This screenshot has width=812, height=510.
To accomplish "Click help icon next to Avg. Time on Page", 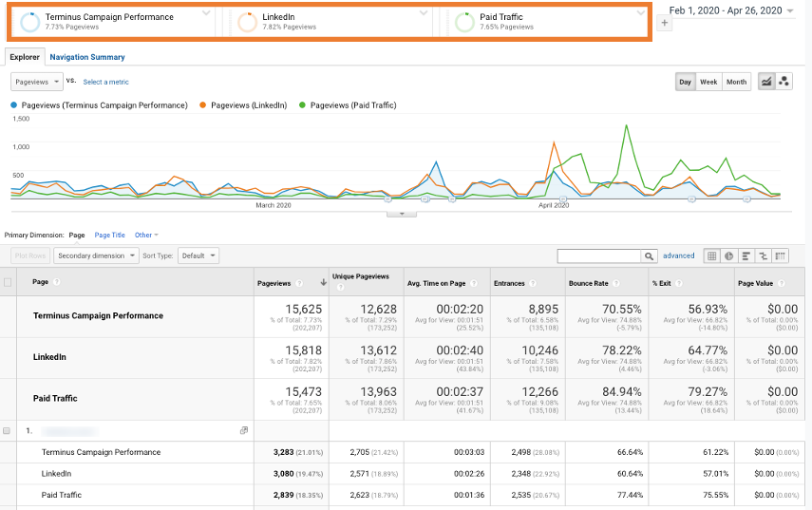I will click(x=473, y=283).
